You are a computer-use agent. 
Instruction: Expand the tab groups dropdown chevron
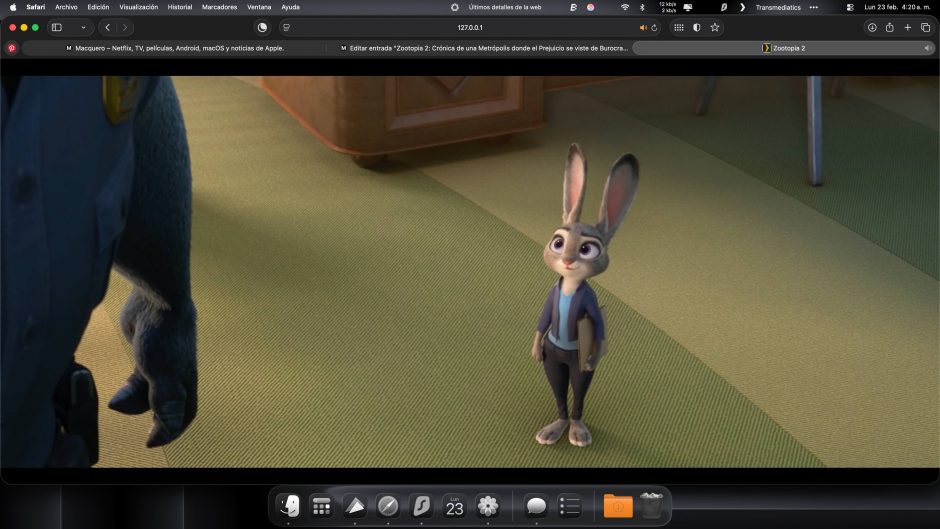[81, 27]
